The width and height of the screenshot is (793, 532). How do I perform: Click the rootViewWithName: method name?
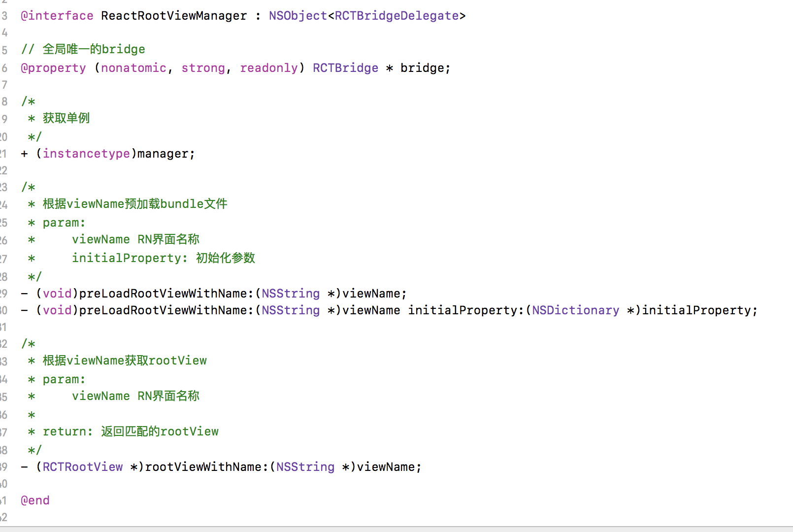(206, 467)
